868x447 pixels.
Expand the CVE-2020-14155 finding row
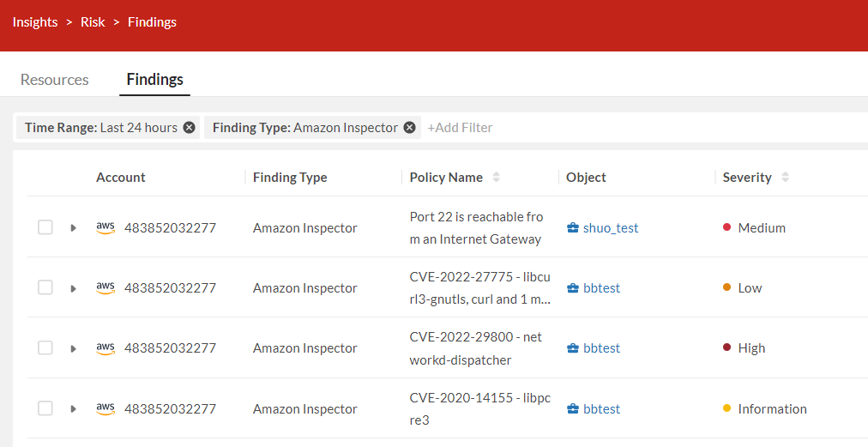(x=74, y=409)
